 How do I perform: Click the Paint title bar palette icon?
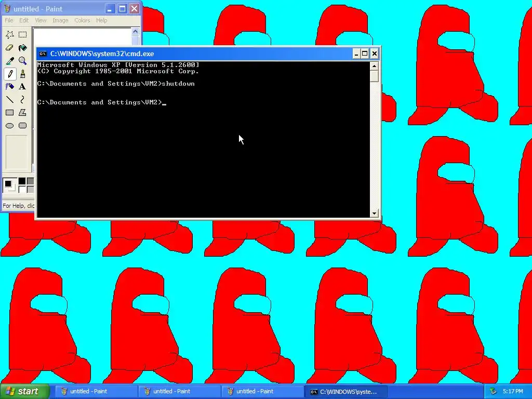(7, 8)
